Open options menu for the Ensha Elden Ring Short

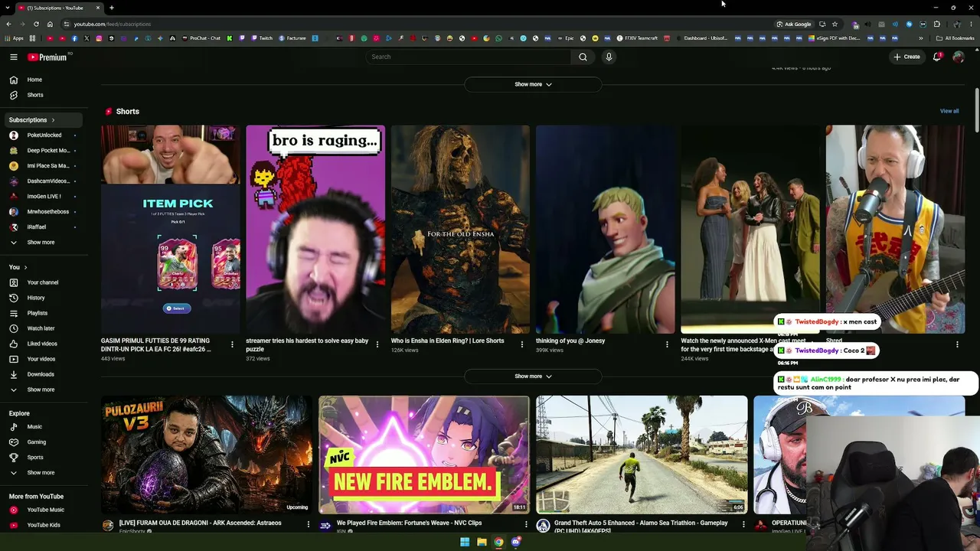(x=522, y=344)
